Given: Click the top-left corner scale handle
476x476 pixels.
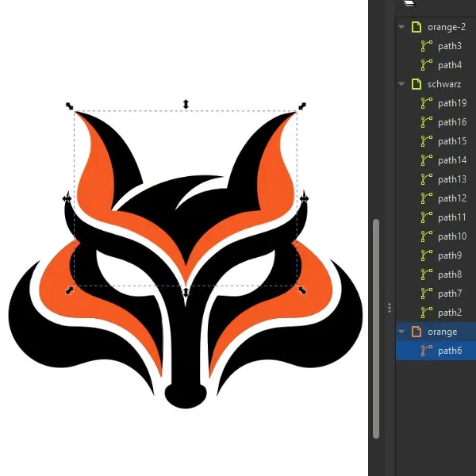Looking at the screenshot, I should 70,106.
